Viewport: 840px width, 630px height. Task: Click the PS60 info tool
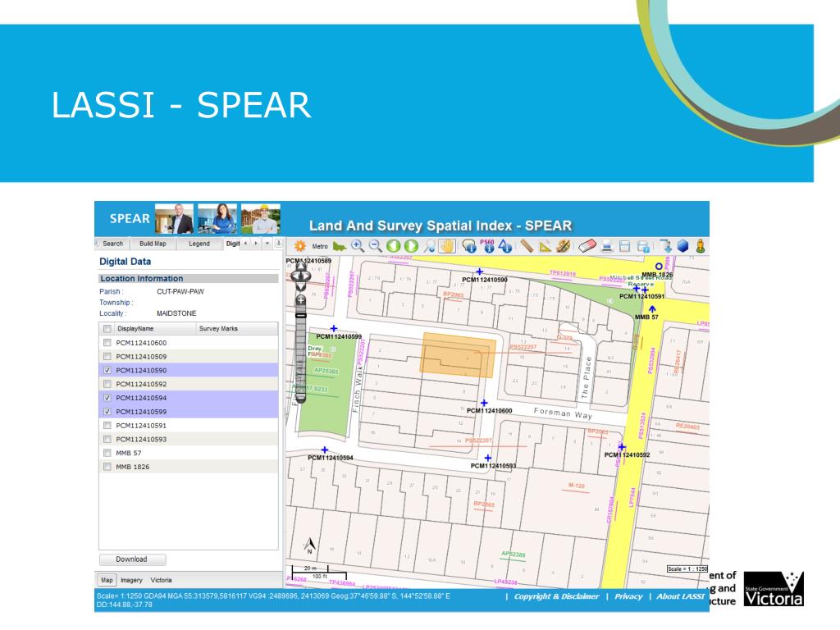(x=487, y=246)
